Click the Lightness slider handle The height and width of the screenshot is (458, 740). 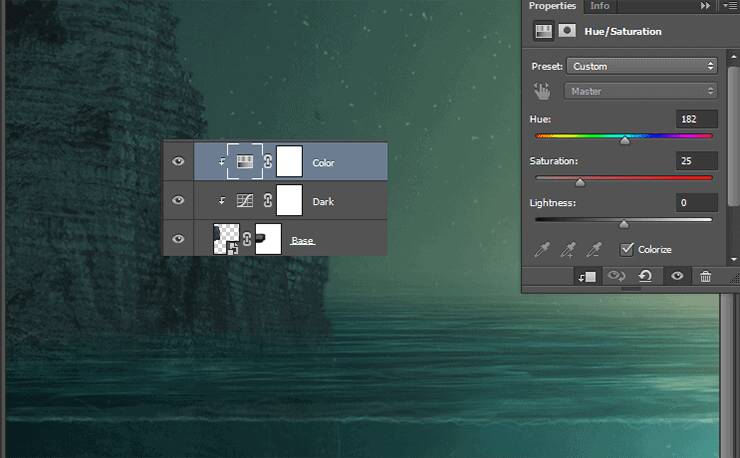pyautogui.click(x=624, y=224)
